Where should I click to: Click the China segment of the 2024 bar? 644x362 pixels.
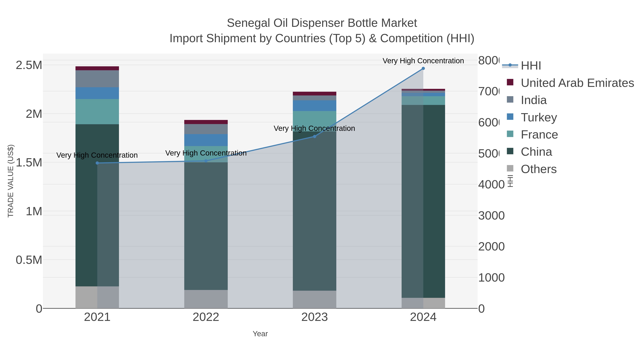423,201
